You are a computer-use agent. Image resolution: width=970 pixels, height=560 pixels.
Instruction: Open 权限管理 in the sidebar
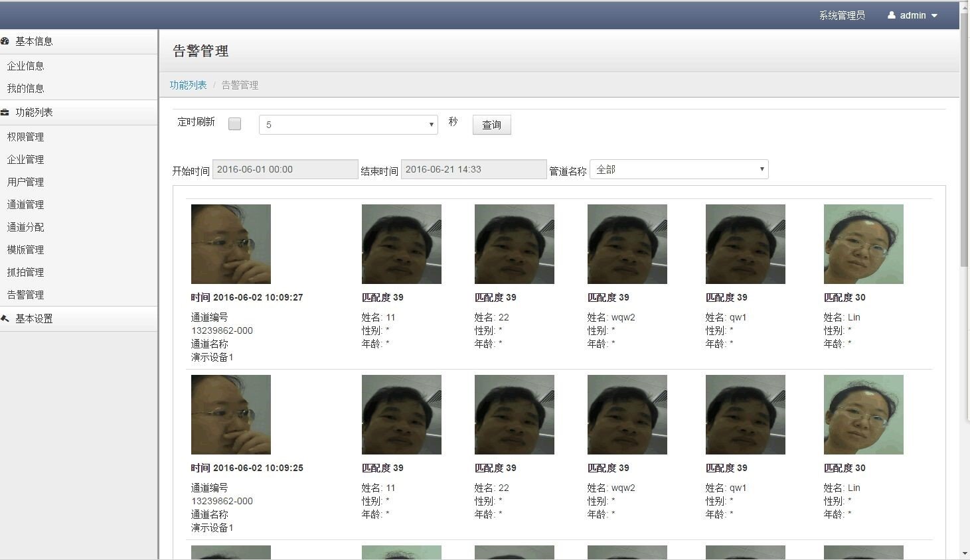coord(26,137)
